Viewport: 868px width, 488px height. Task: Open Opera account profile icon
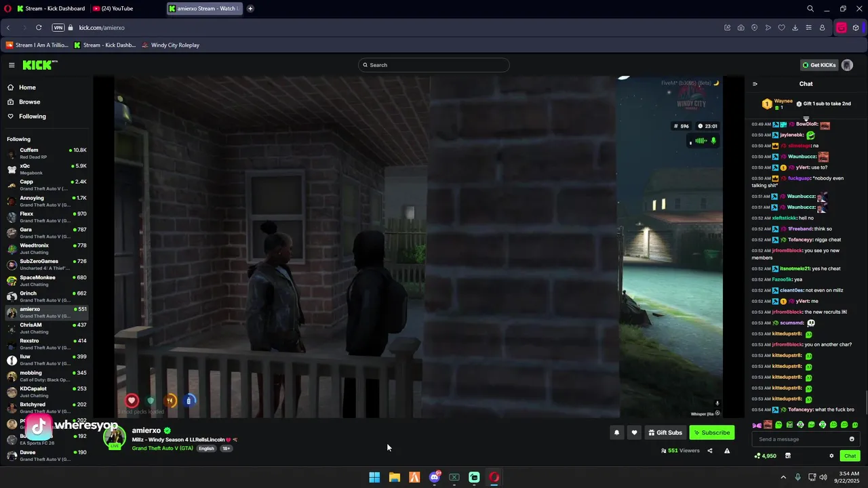point(822,28)
